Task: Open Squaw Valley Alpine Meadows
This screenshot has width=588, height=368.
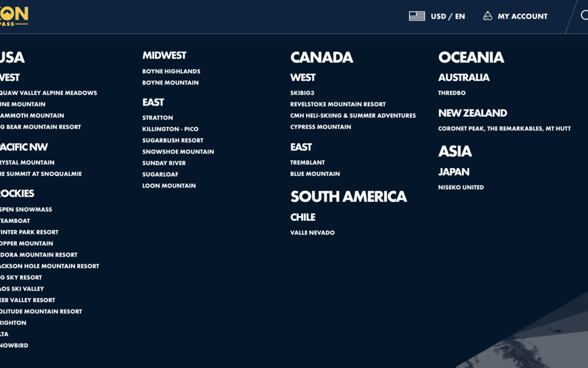Action: (48, 93)
